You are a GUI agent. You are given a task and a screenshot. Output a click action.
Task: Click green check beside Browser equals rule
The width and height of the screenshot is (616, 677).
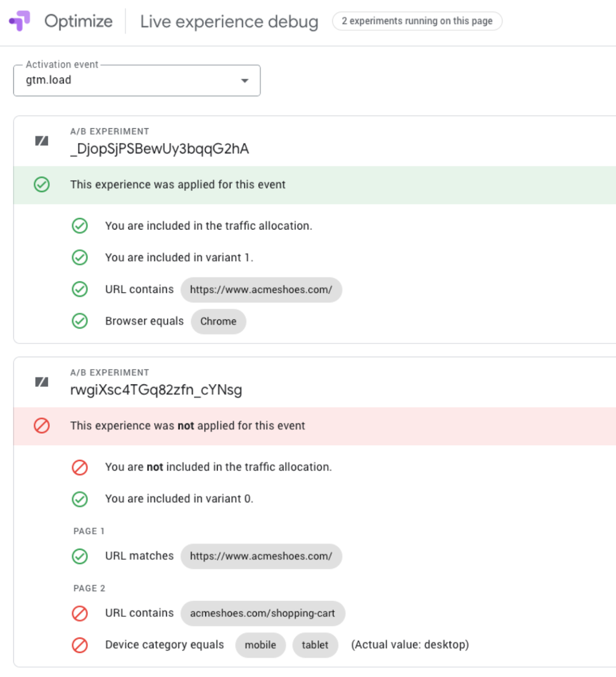(80, 321)
